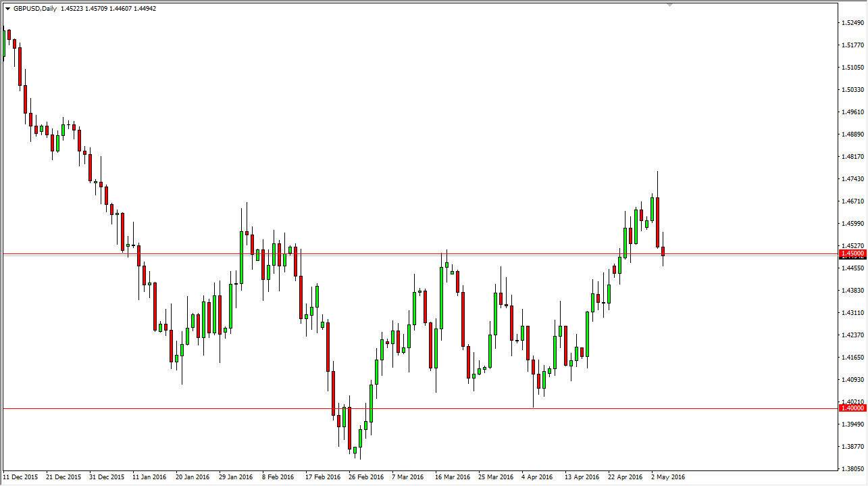The width and height of the screenshot is (868, 486).
Task: Click the 11 Dec 2015 date axis label
Action: (x=20, y=477)
